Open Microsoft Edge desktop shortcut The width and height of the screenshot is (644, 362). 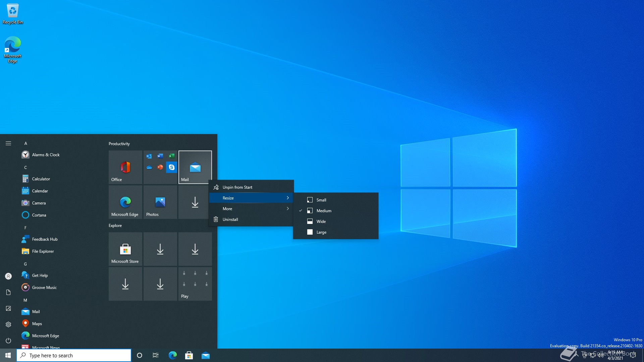pos(12,50)
